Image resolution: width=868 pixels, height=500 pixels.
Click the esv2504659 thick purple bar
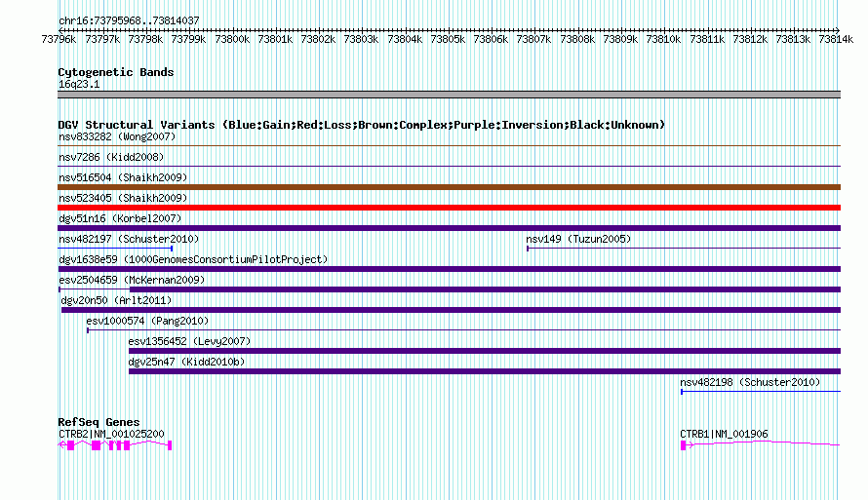(485, 289)
